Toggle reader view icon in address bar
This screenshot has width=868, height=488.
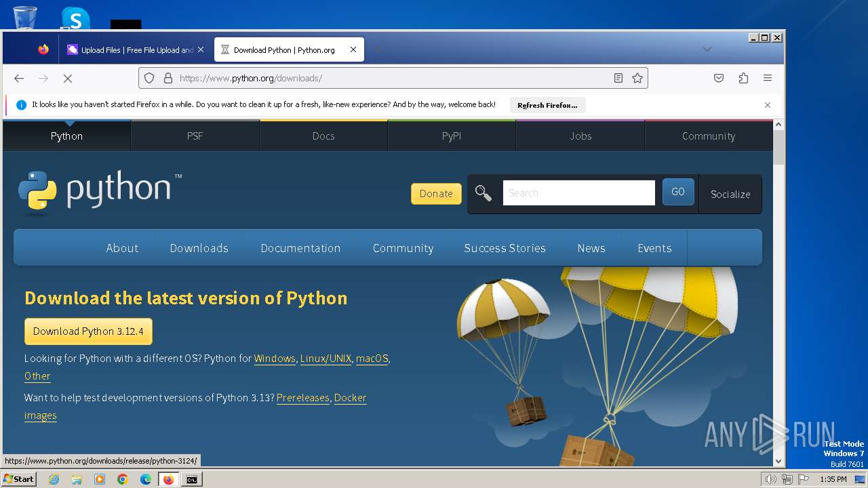click(x=618, y=78)
